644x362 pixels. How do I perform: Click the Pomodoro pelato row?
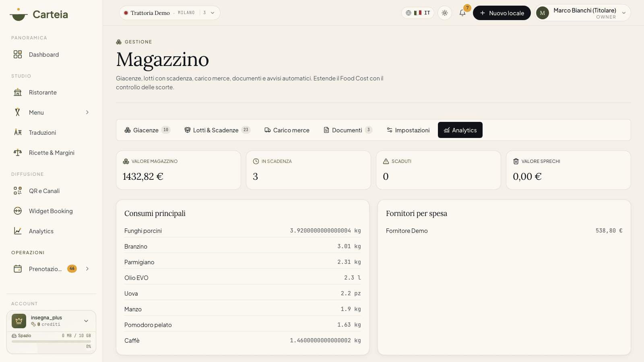pyautogui.click(x=243, y=325)
